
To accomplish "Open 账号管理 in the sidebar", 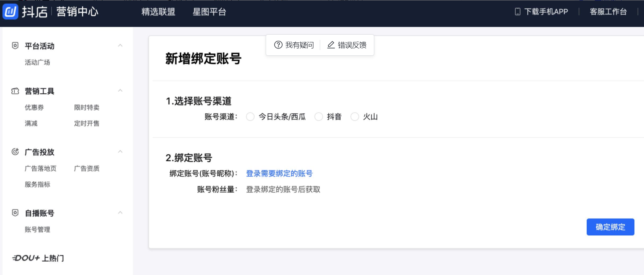I will pyautogui.click(x=38, y=229).
